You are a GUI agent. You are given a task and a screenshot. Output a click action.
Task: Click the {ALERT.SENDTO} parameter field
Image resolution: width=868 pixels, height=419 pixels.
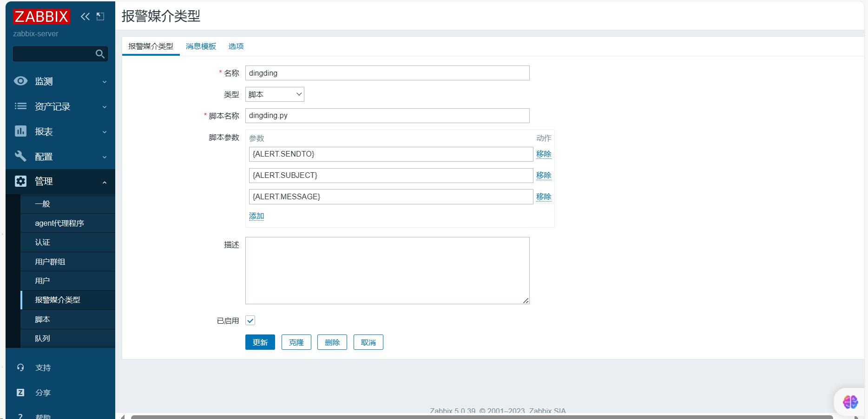[391, 154]
